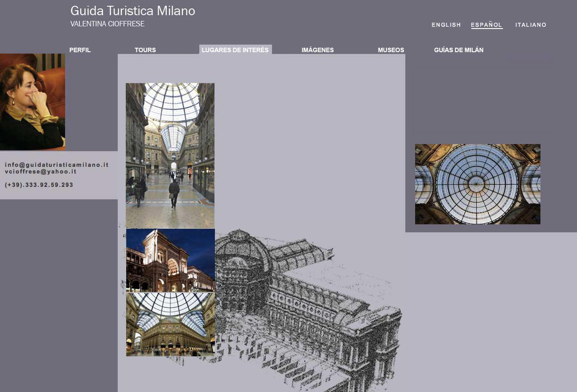Click the VALENTINA CIOFFRESE subtitle
Viewport: 577px width, 392px height.
point(107,24)
